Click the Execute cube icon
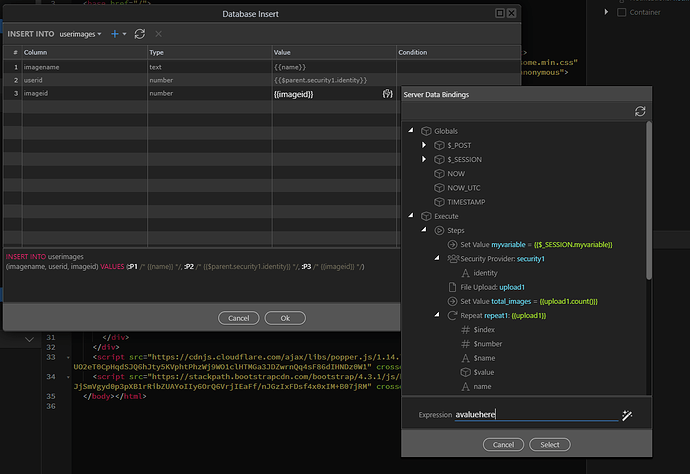This screenshot has height=474, width=690. [x=426, y=216]
